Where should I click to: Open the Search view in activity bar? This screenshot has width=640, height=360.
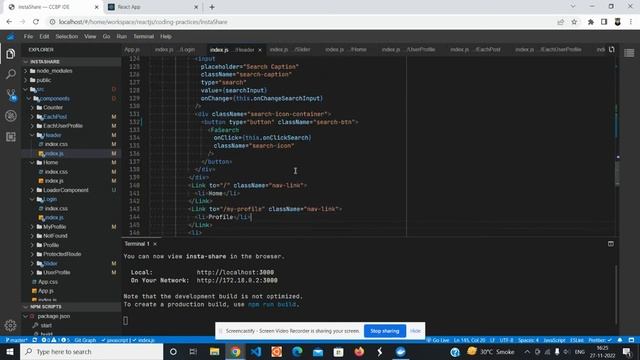click(x=11, y=74)
